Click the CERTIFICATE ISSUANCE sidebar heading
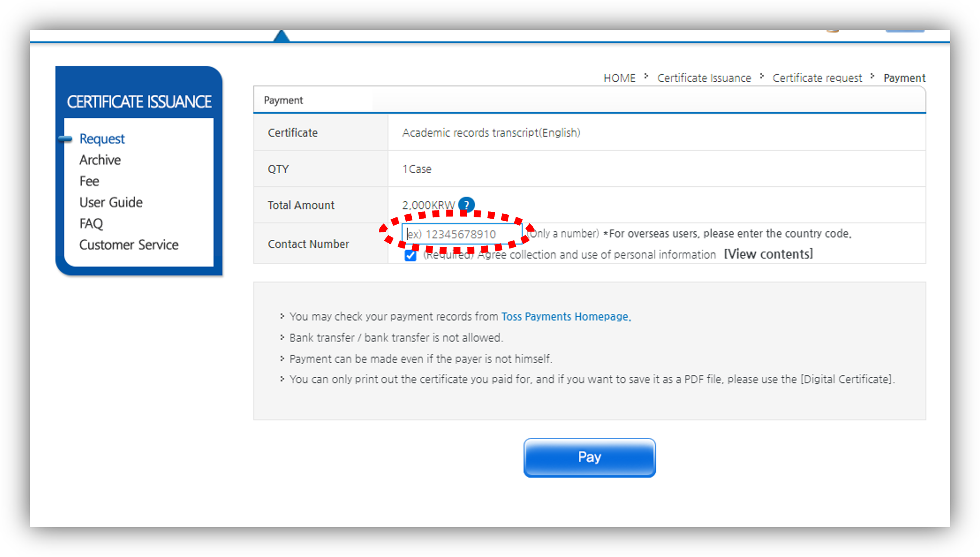980x557 pixels. click(x=139, y=102)
